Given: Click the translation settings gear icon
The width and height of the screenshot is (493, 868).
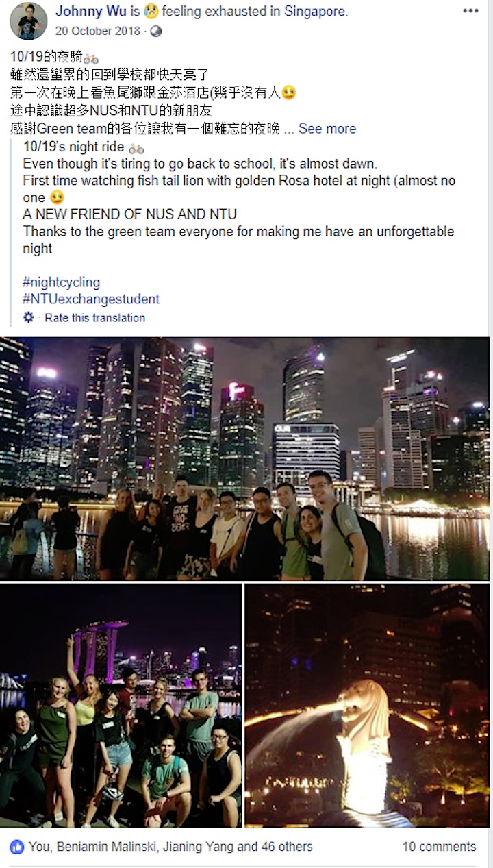Looking at the screenshot, I should pyautogui.click(x=29, y=317).
